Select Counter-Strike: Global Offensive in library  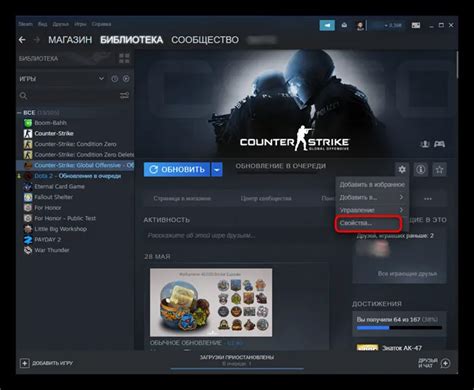pos(75,165)
